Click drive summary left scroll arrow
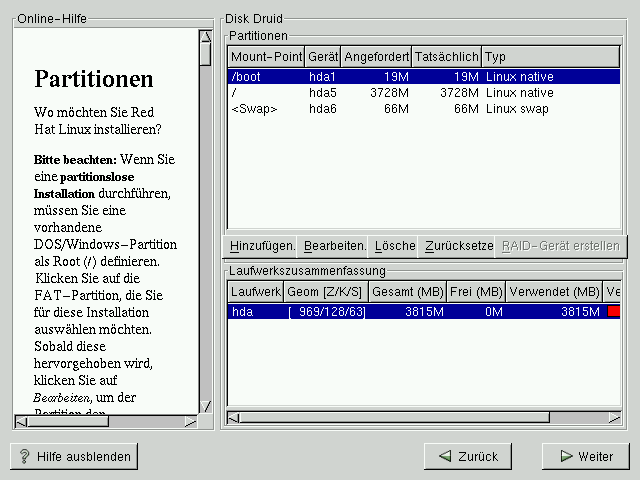 click(x=234, y=417)
